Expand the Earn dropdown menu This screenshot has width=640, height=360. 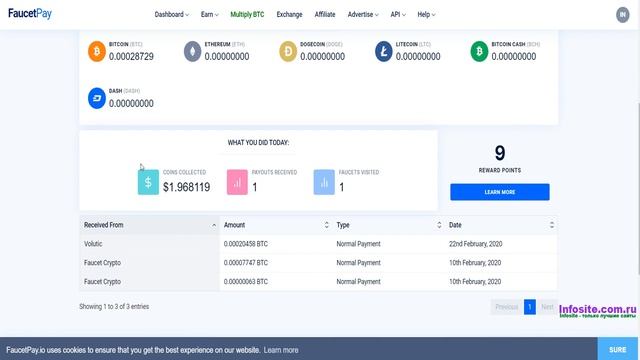tap(209, 14)
